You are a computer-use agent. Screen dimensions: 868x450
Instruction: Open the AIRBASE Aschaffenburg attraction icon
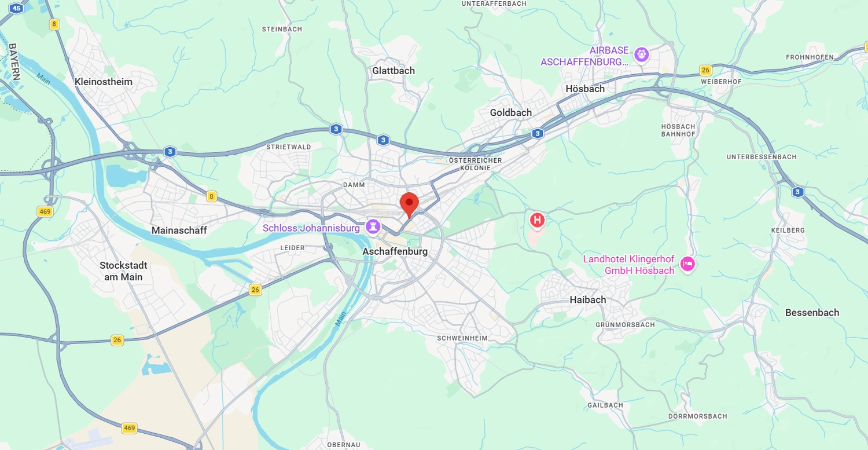641,55
